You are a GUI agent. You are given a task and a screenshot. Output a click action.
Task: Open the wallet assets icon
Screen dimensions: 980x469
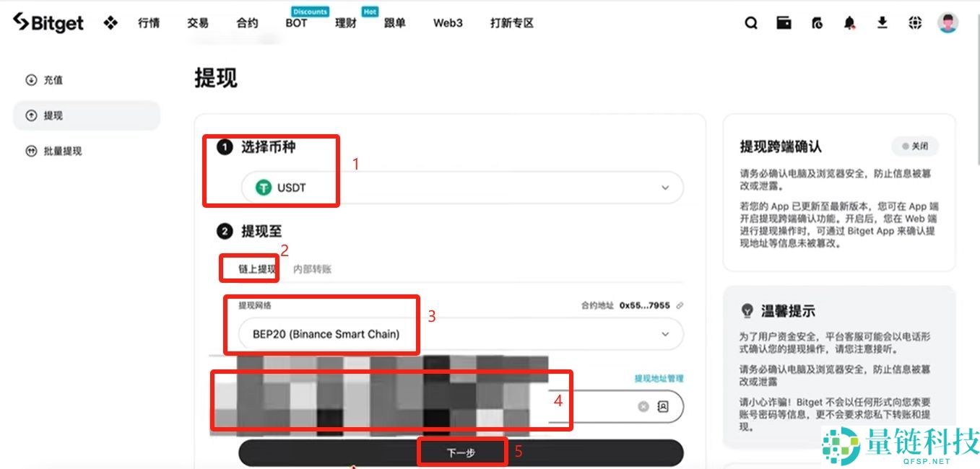[783, 23]
